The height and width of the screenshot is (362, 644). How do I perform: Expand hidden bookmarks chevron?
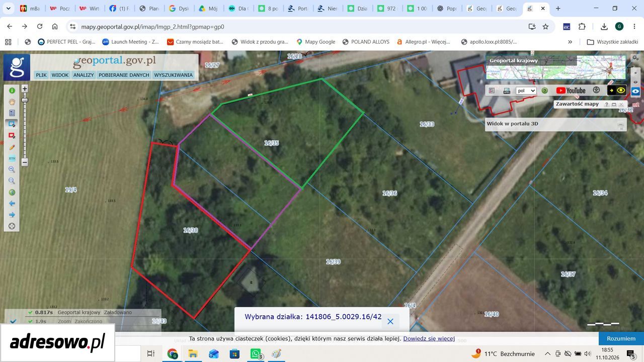[570, 42]
